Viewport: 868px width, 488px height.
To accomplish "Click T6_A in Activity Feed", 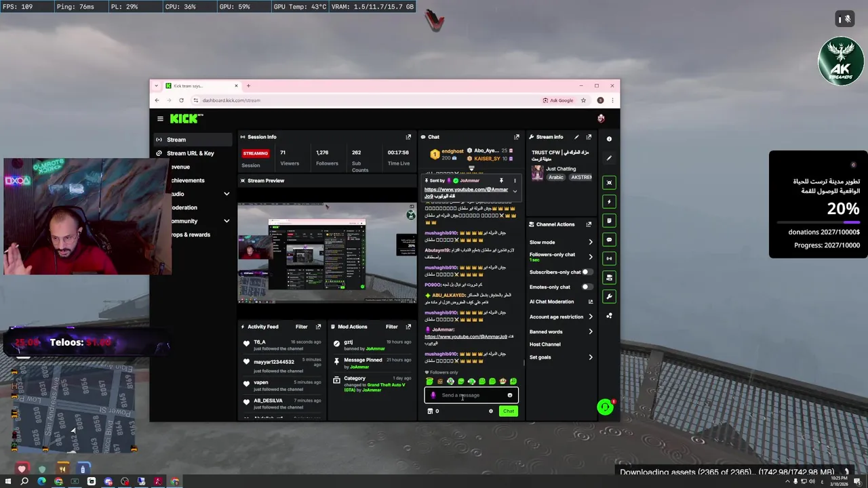I will [x=260, y=342].
